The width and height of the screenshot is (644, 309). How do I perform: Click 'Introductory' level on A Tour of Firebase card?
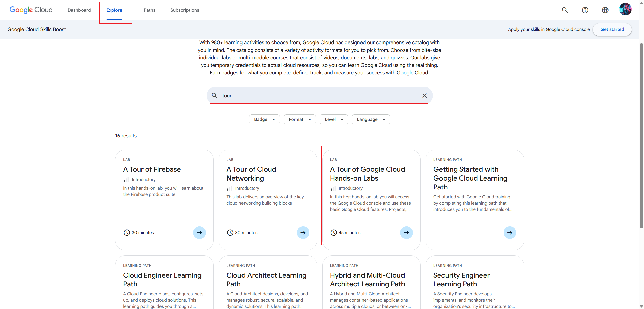pyautogui.click(x=144, y=180)
